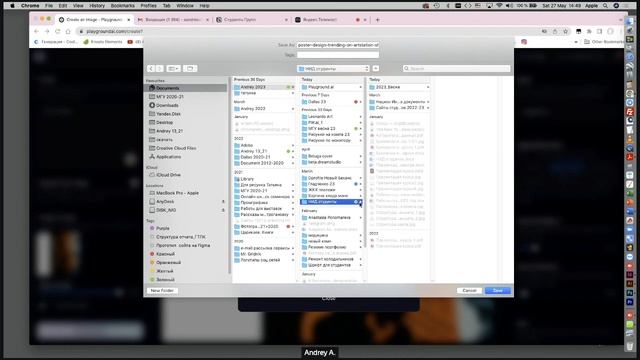Collapse the dialog with the chevron button

point(376,69)
